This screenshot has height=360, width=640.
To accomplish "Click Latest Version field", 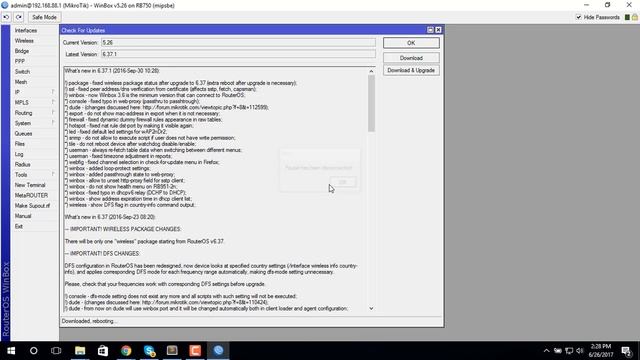I will pyautogui.click(x=238, y=54).
